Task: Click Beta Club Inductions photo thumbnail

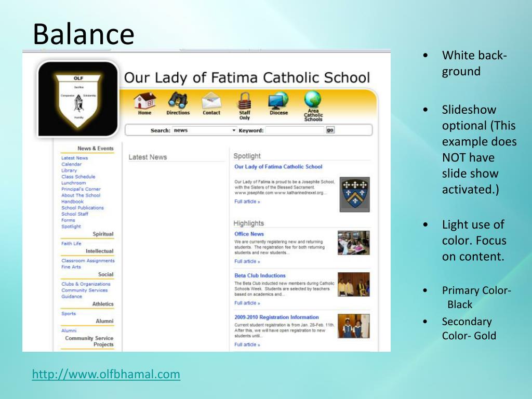Action: pos(353,284)
